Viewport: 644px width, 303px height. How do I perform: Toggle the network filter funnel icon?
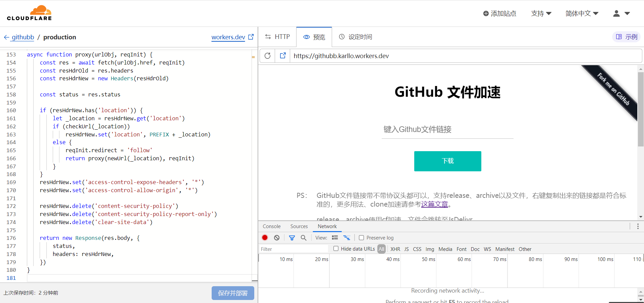click(292, 237)
